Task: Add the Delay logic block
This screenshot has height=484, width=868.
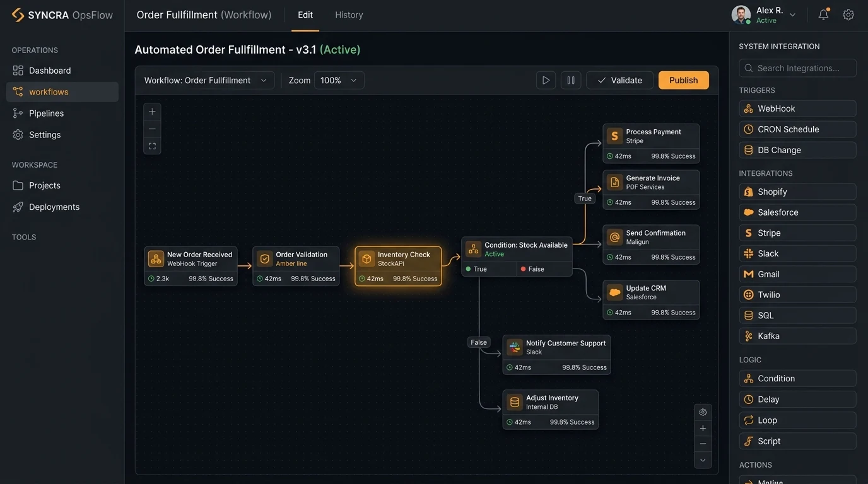Action: (x=797, y=400)
